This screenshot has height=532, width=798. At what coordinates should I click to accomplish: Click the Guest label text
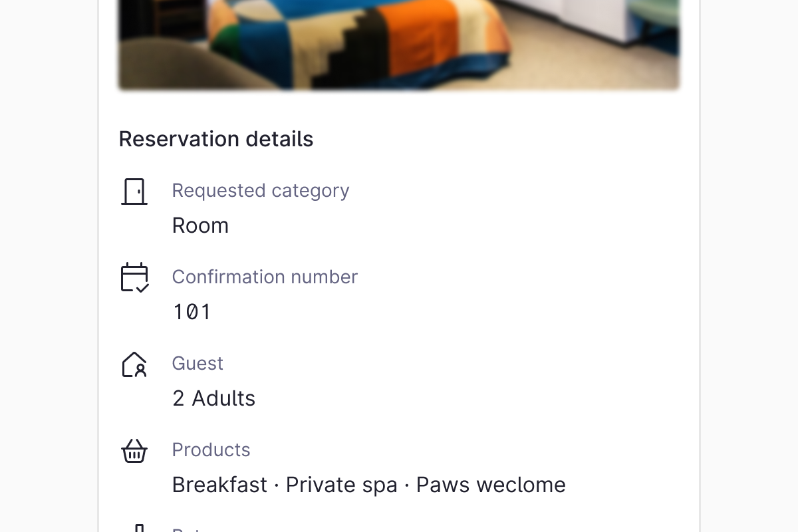198,363
